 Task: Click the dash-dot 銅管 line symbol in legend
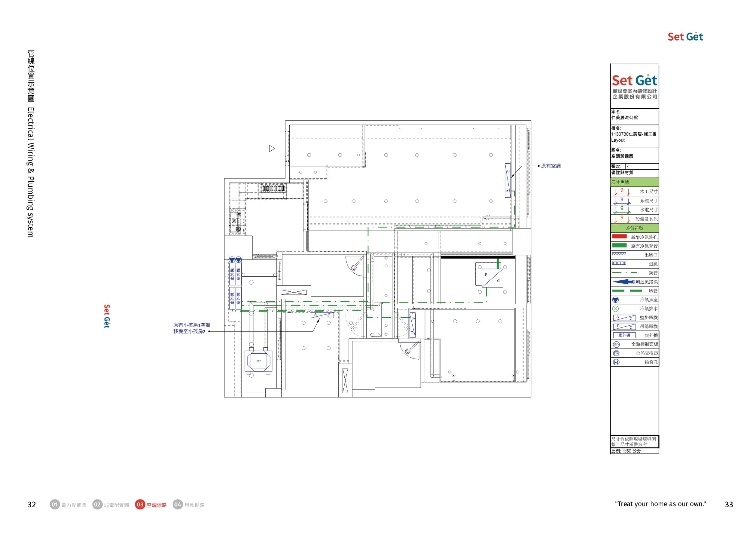(x=625, y=272)
